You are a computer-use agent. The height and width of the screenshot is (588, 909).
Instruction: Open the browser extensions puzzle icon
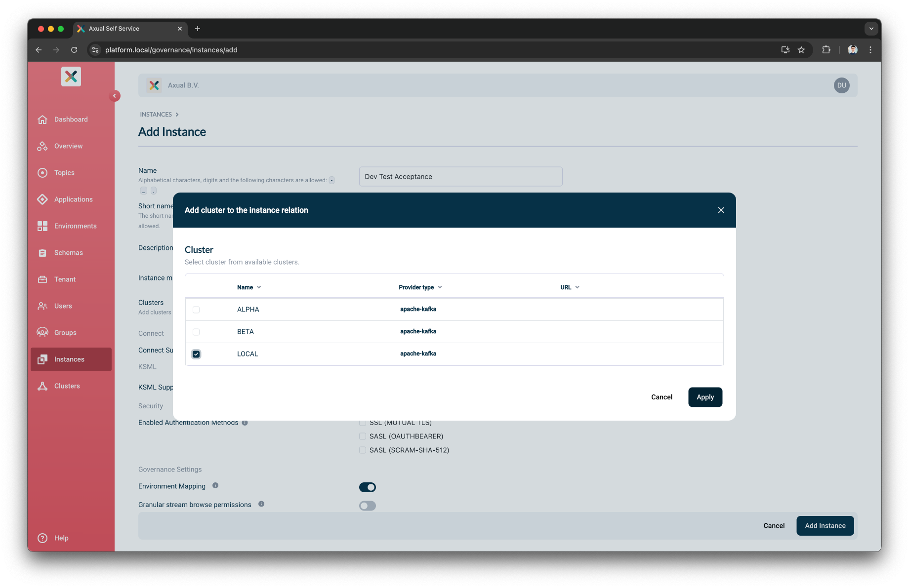coord(826,50)
